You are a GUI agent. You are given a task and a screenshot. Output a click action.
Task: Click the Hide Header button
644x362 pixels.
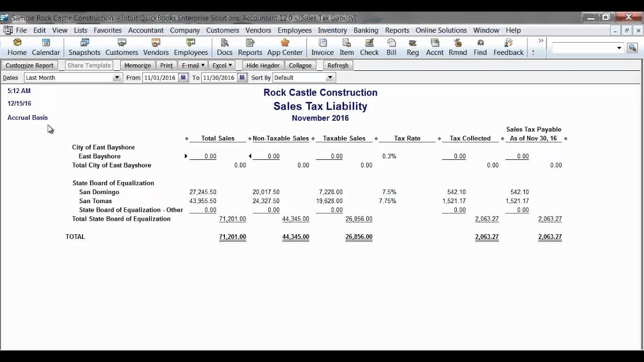tap(263, 65)
